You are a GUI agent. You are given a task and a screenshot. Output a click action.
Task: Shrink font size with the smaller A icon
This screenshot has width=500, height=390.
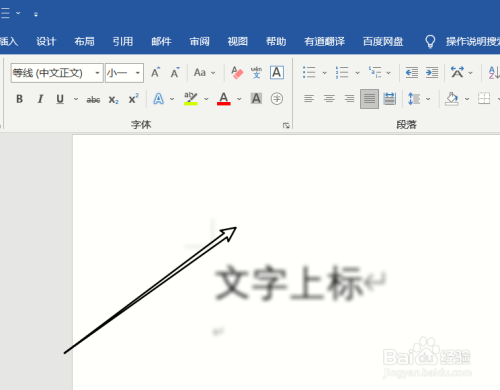pos(175,72)
